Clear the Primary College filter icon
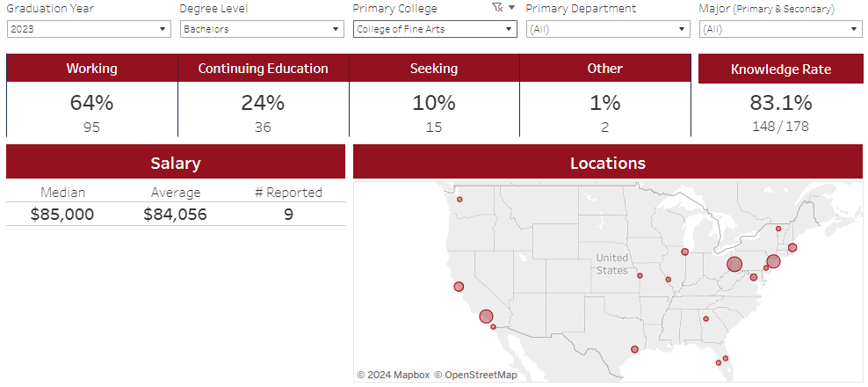The height and width of the screenshot is (387, 868). 497,8
